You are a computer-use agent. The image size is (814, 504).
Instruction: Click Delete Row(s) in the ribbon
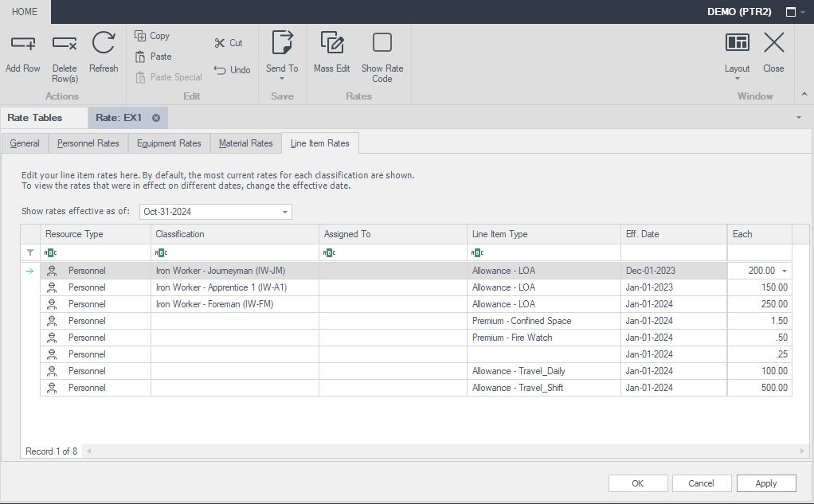[65, 56]
